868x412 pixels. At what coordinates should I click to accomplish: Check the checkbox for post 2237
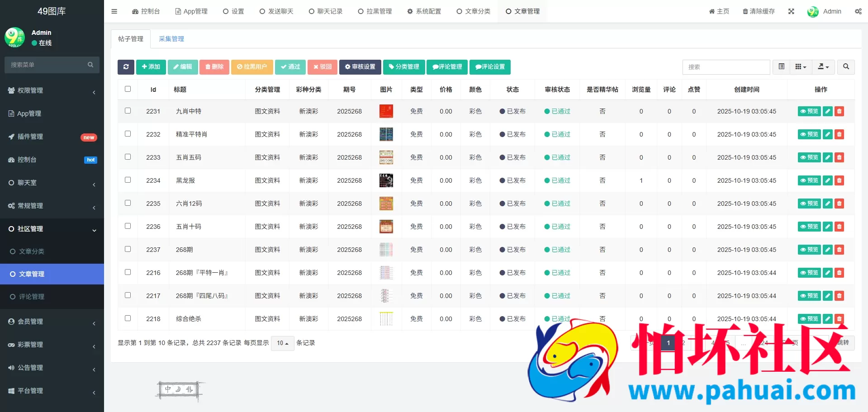click(128, 249)
